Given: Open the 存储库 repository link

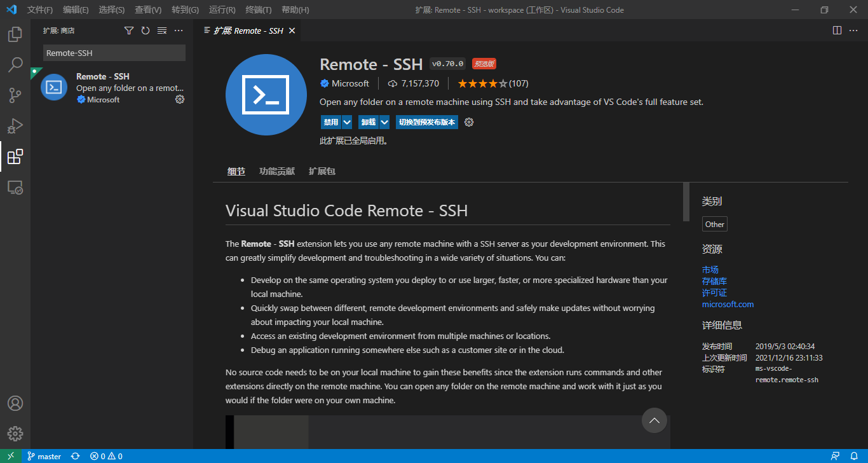Looking at the screenshot, I should (x=714, y=281).
